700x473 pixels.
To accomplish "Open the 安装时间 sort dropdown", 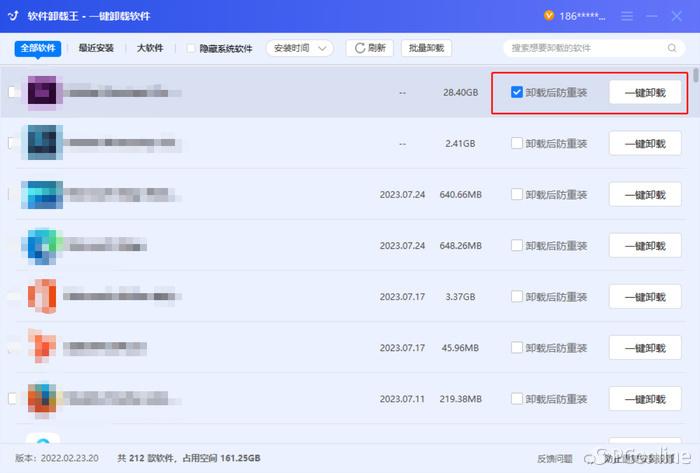I will click(x=300, y=48).
